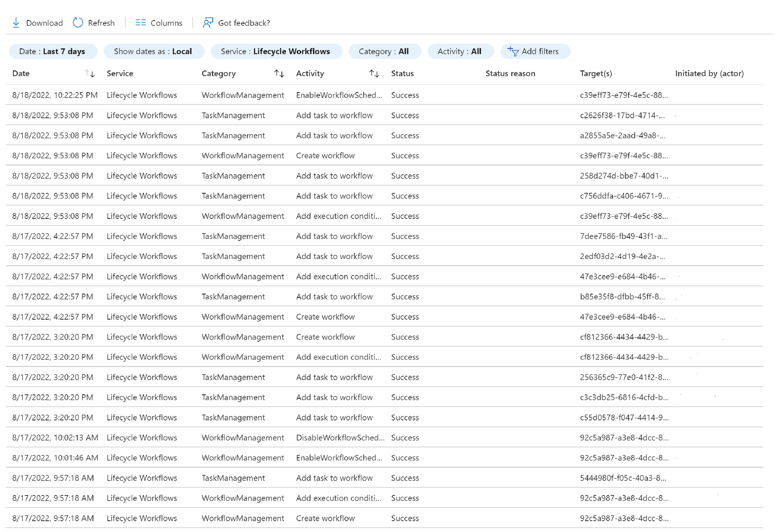Screen dimensions: 775x532
Task: Open the Category filter dropdown
Action: click(x=383, y=51)
